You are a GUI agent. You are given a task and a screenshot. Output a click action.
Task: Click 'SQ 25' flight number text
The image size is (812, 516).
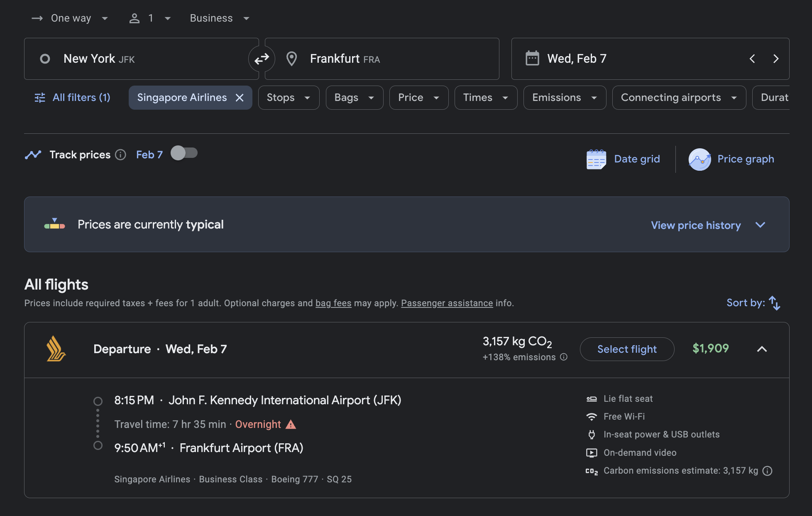click(x=339, y=479)
